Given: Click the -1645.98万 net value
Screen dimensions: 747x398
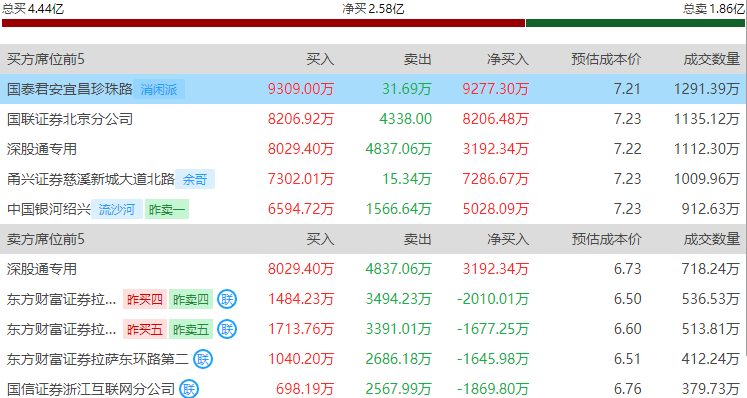Looking at the screenshot, I should pyautogui.click(x=493, y=359).
